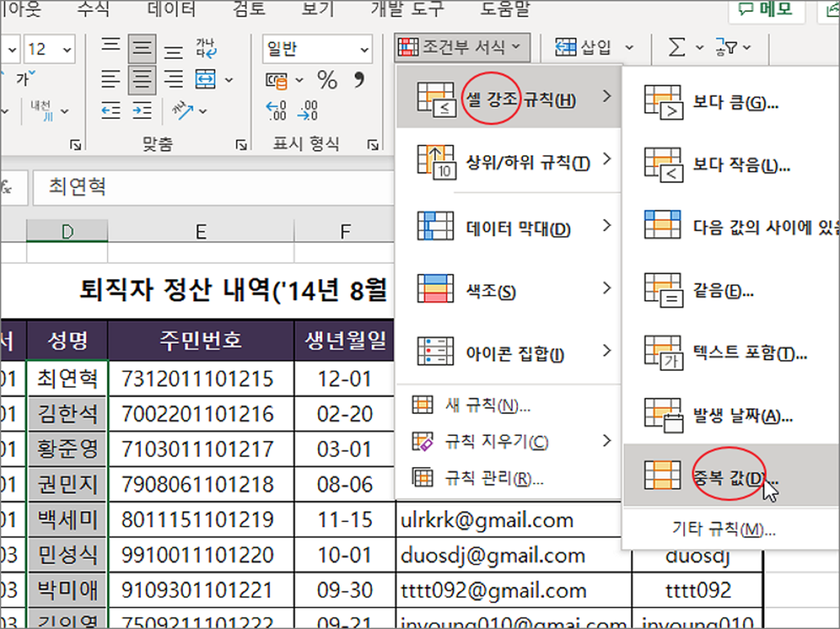Image resolution: width=840 pixels, height=629 pixels.
Task: Click the Decrease Indent icon
Action: [x=111, y=110]
